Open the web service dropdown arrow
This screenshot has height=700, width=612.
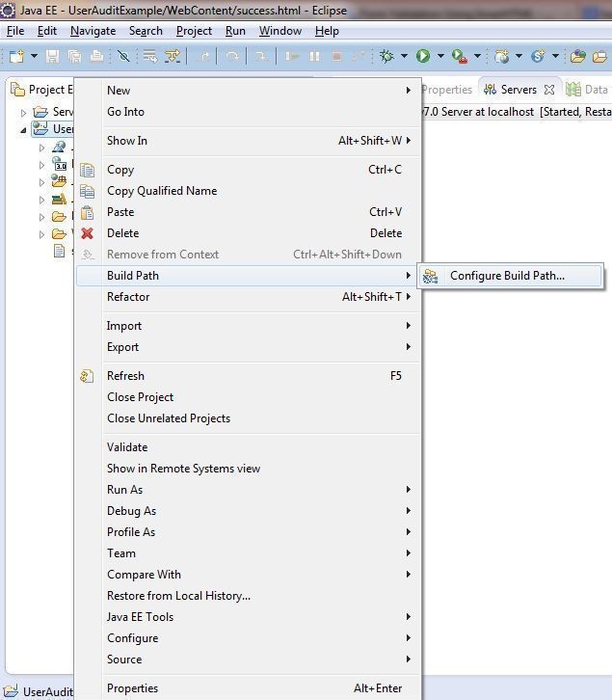click(555, 56)
